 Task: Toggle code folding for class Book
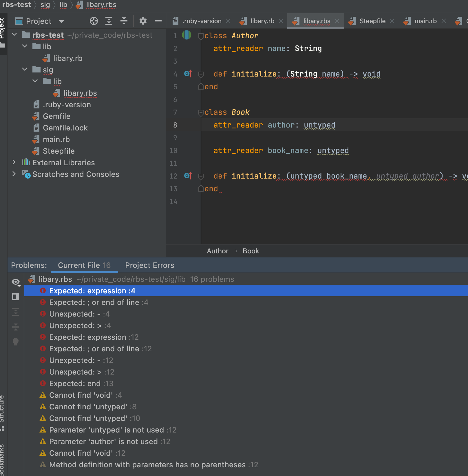(201, 112)
